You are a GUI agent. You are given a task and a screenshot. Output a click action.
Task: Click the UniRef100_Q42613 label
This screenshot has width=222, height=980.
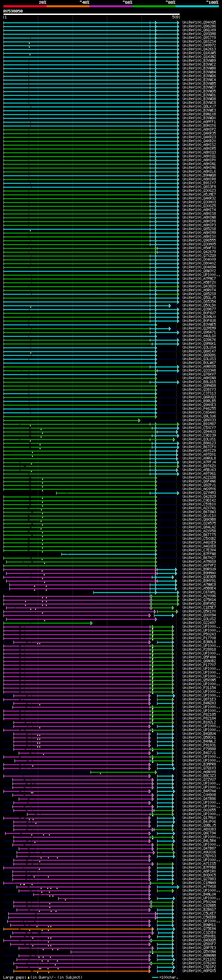coord(199,49)
